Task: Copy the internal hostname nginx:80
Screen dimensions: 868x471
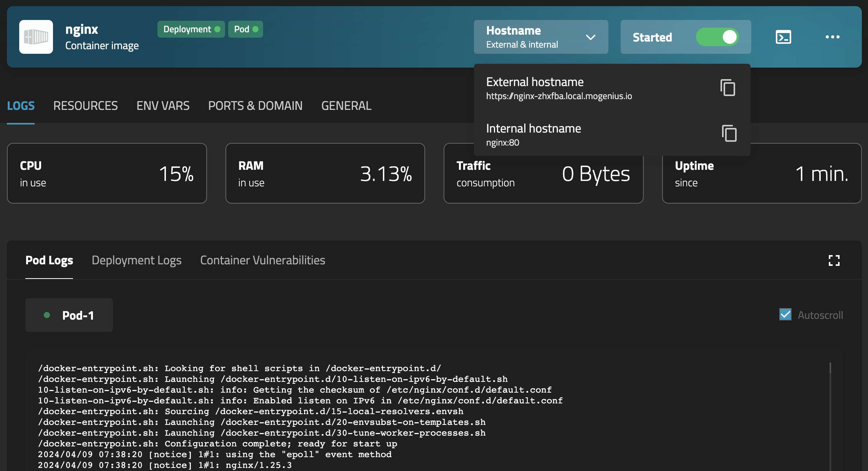Action: coord(729,133)
